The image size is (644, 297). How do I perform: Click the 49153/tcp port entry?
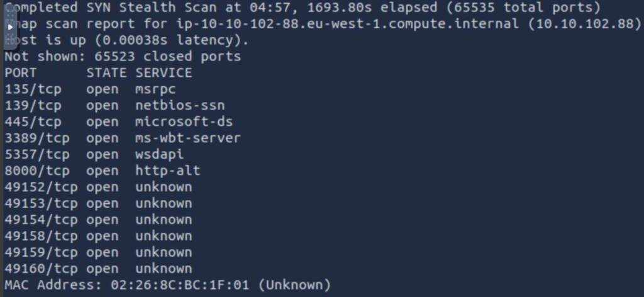[x=41, y=203]
